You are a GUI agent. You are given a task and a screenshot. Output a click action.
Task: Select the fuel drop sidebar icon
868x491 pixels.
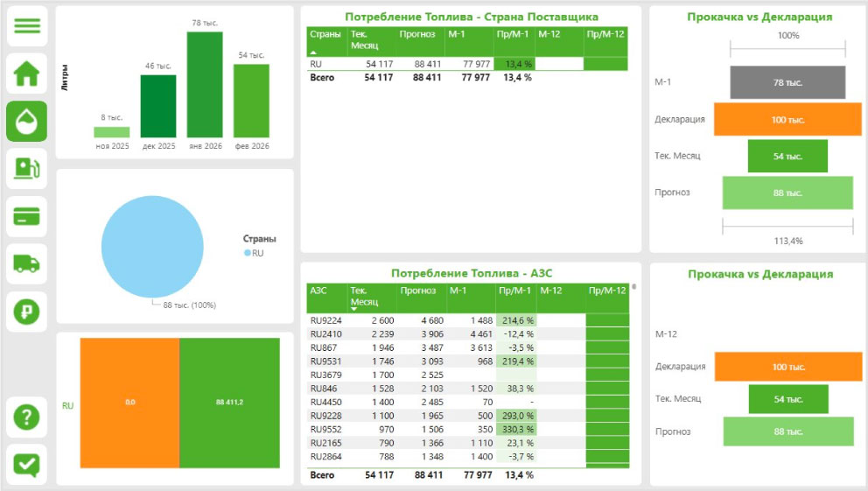coord(27,121)
